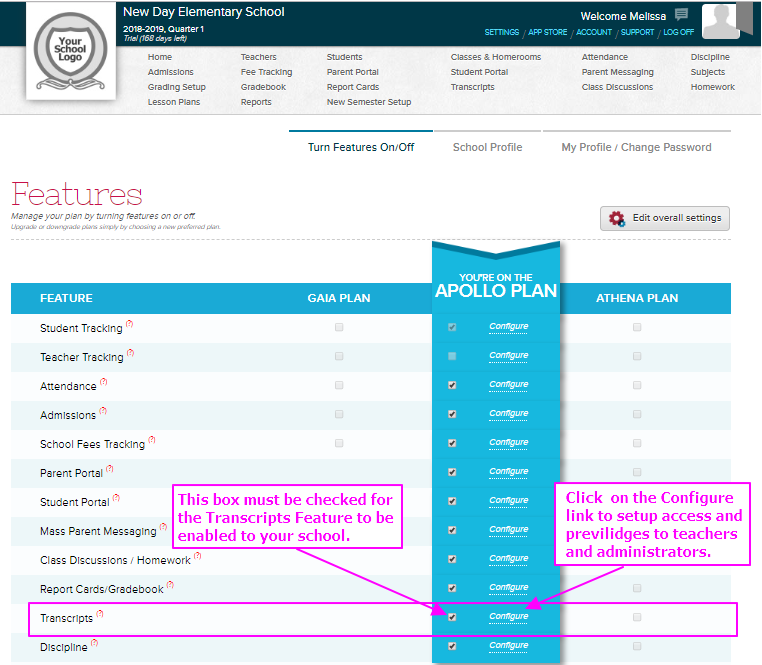Click the help icon beside Parent Portal feature
Screen dimensions: 762x665
point(109,469)
